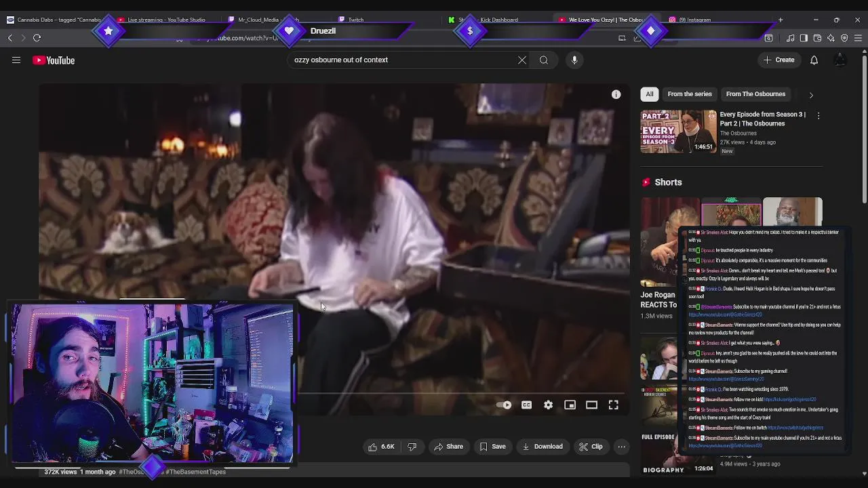Save the video to a playlist

pos(493,447)
